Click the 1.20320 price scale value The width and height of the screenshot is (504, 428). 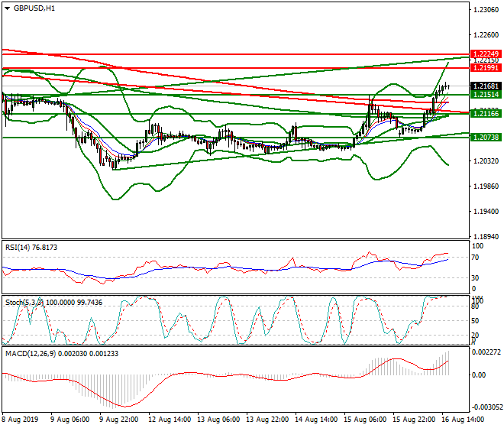coord(486,161)
